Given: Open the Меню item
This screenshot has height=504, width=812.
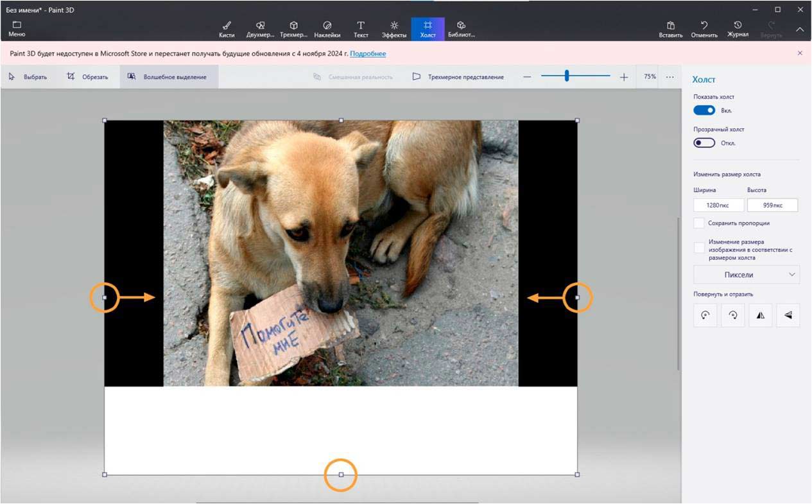Looking at the screenshot, I should click(x=17, y=29).
